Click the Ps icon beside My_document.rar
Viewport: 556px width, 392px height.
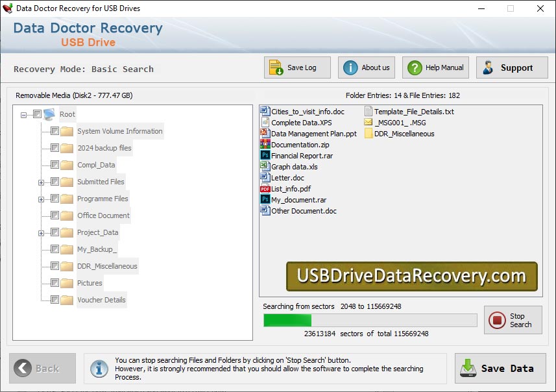(265, 200)
